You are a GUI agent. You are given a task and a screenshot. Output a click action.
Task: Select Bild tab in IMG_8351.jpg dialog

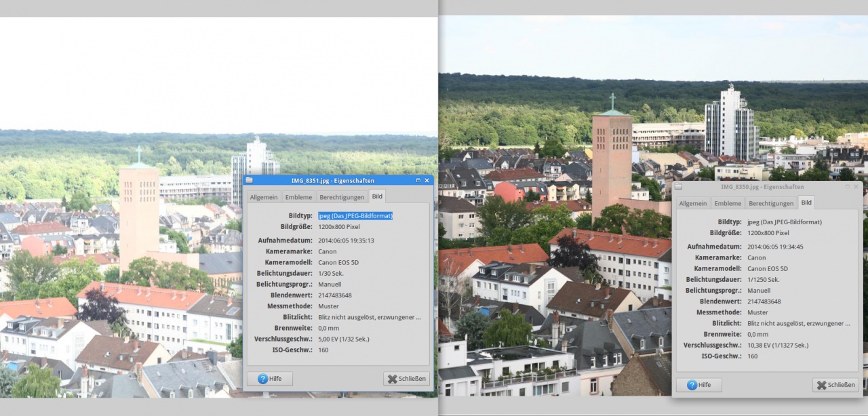pyautogui.click(x=377, y=196)
